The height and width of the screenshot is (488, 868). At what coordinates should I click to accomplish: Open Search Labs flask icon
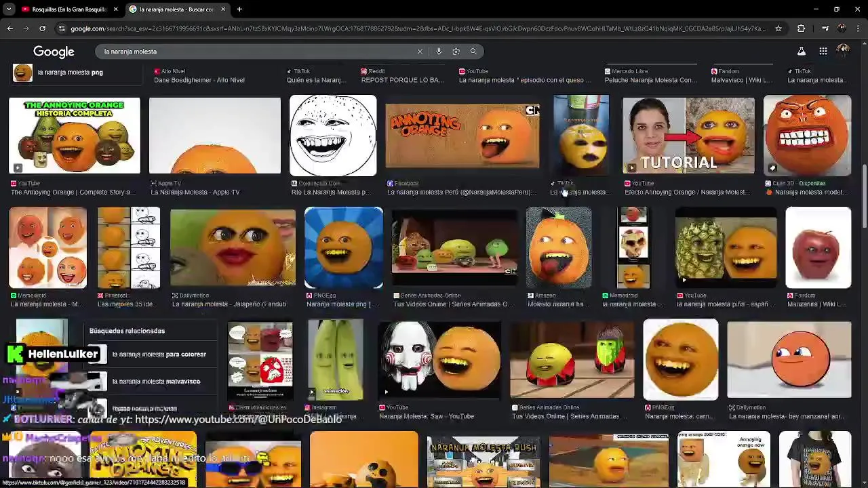801,52
